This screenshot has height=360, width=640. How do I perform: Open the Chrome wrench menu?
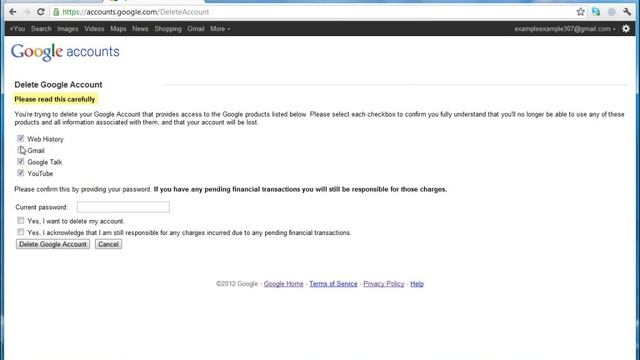[627, 12]
